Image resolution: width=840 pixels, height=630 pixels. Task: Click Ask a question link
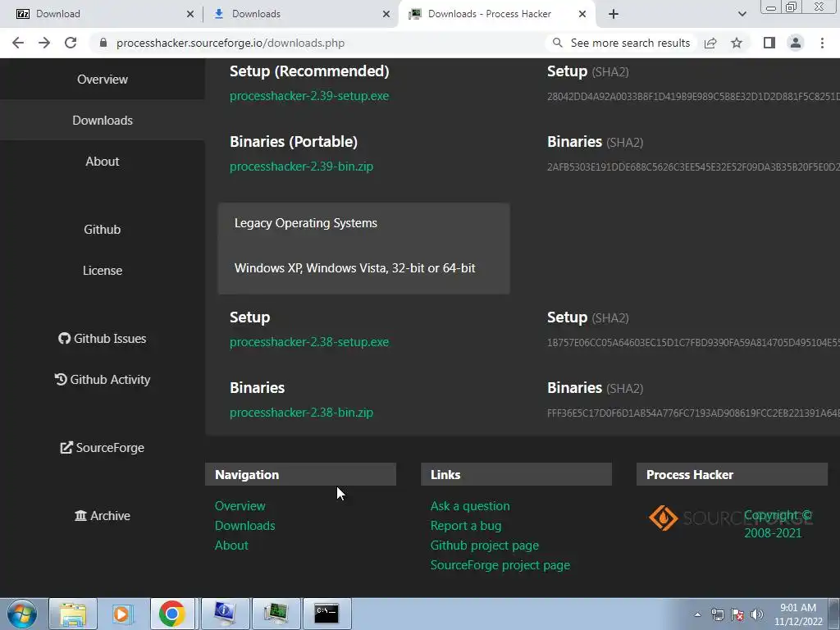click(470, 505)
